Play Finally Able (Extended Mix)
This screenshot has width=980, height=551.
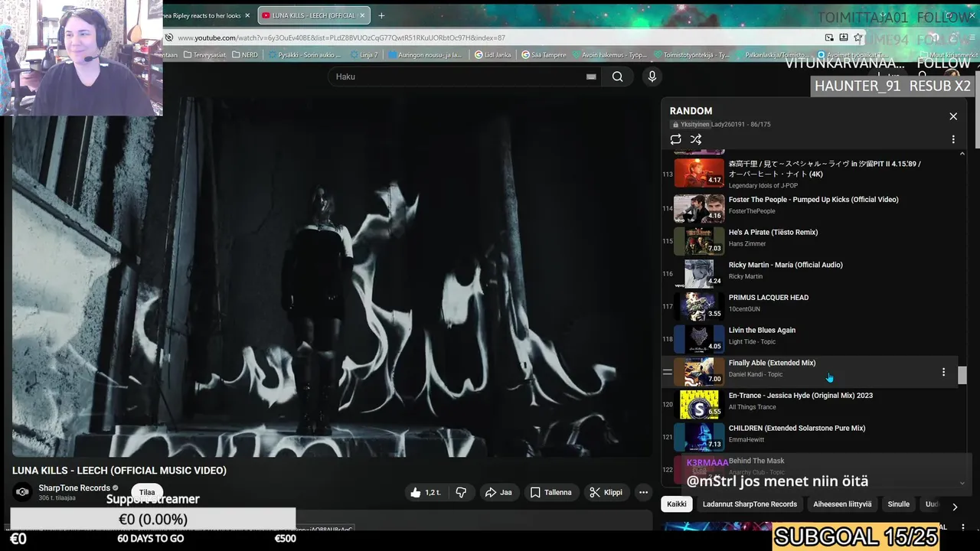point(772,363)
